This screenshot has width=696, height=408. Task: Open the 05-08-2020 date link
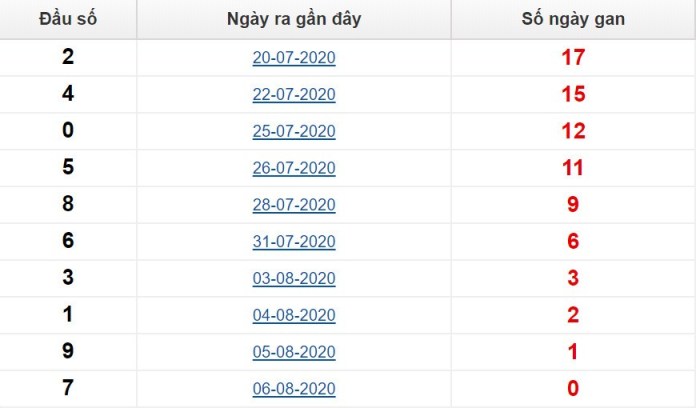(294, 352)
